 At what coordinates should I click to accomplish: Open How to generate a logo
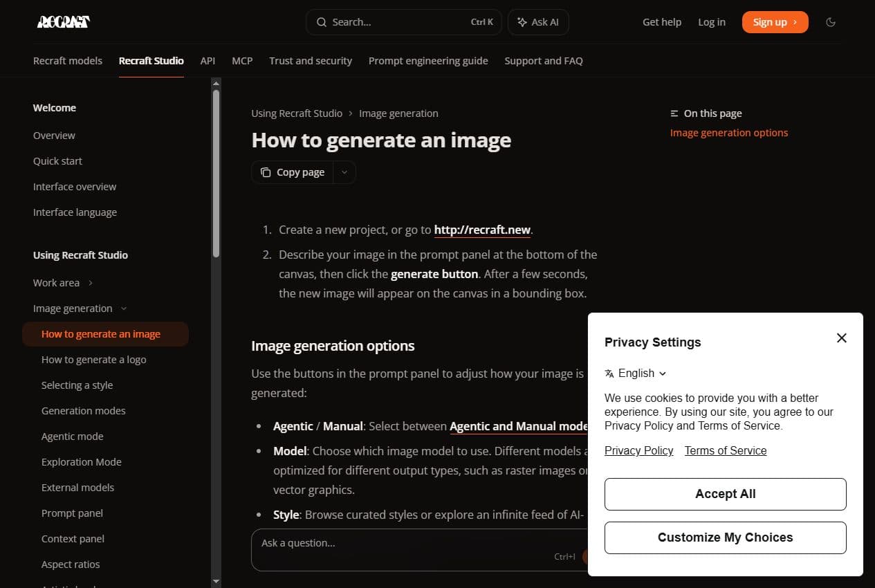click(x=94, y=360)
